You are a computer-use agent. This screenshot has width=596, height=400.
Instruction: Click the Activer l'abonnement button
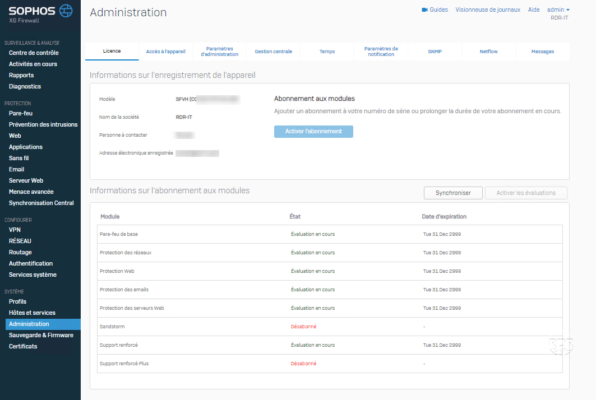pyautogui.click(x=313, y=131)
